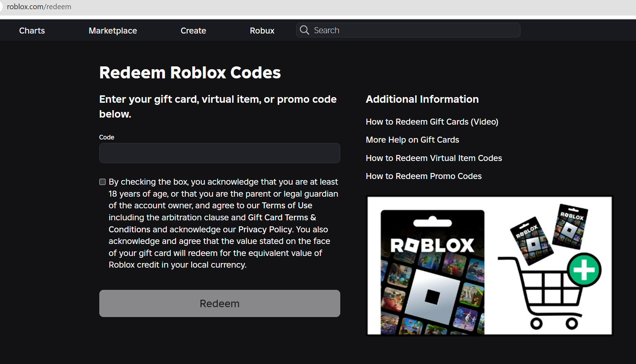Click the green plus cart icon
The height and width of the screenshot is (364, 636).
pos(584,270)
